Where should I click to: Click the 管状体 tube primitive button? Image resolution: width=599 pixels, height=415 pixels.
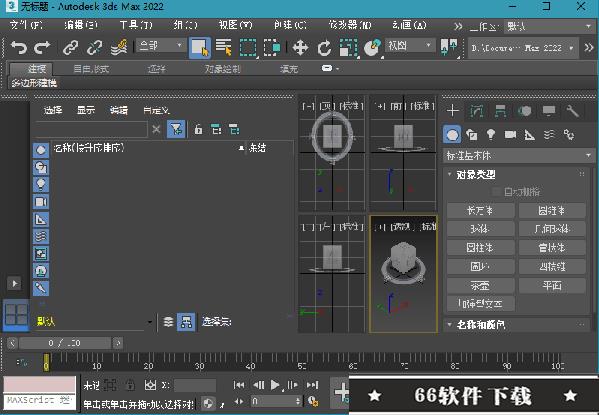pos(552,248)
